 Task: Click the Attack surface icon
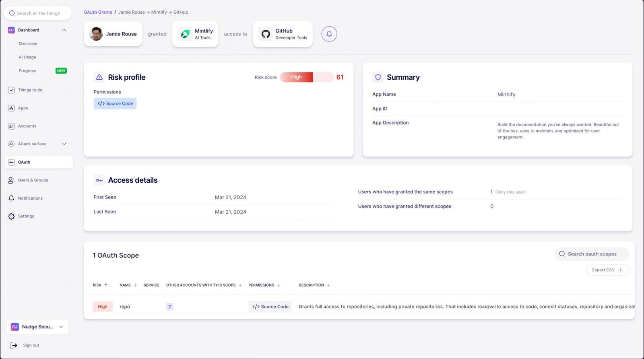11,144
